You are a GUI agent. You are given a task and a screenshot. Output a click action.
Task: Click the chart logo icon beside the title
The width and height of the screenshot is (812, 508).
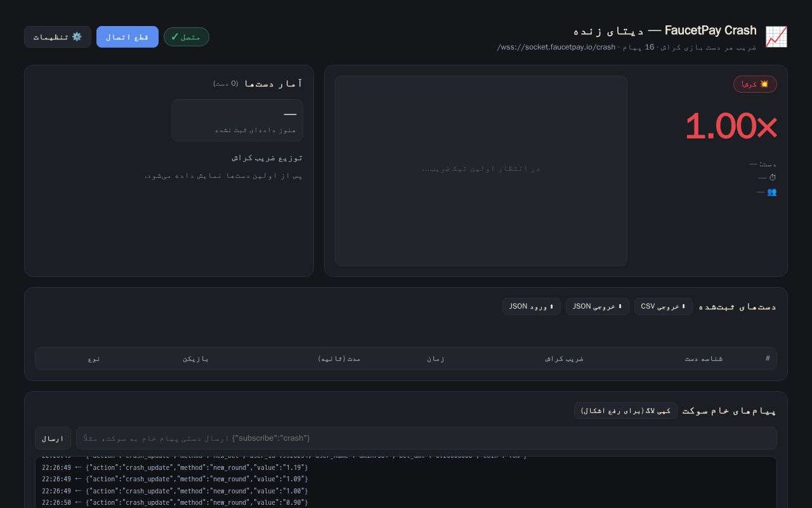tap(776, 37)
